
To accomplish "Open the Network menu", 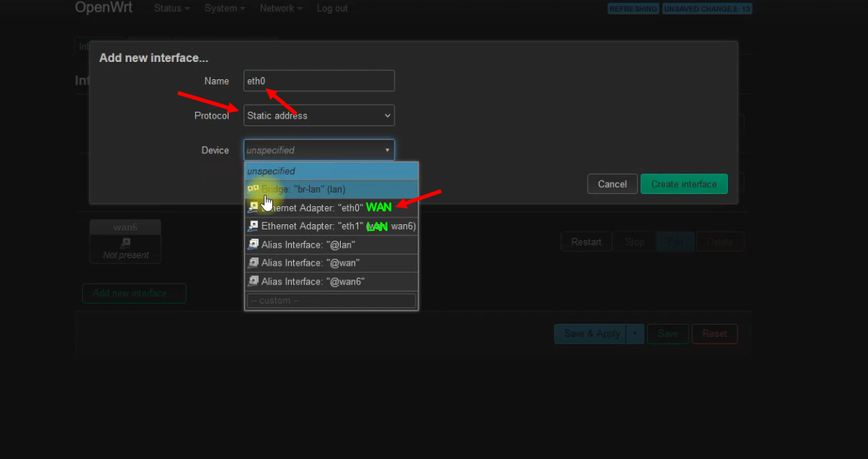I will point(281,8).
